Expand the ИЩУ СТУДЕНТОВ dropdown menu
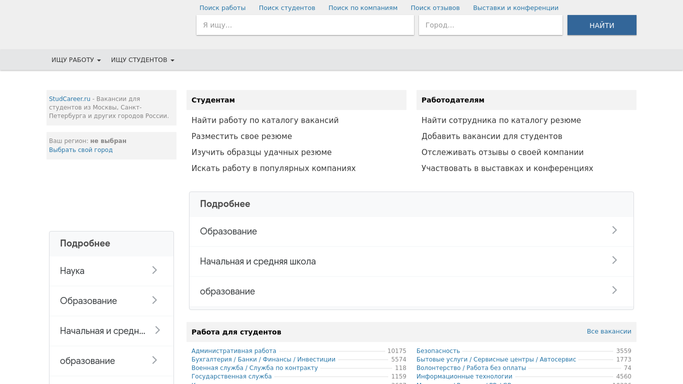 click(142, 60)
